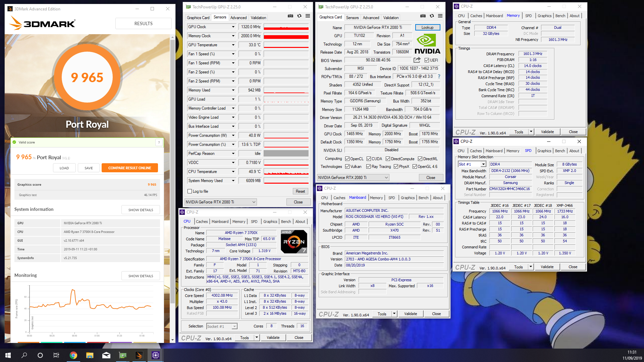Click the valid score help question mark

pos(159,142)
